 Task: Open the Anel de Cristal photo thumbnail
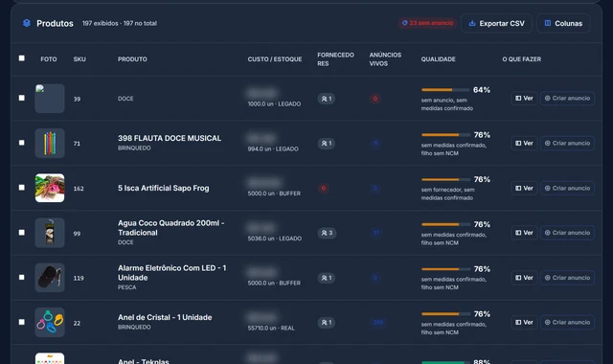point(50,322)
